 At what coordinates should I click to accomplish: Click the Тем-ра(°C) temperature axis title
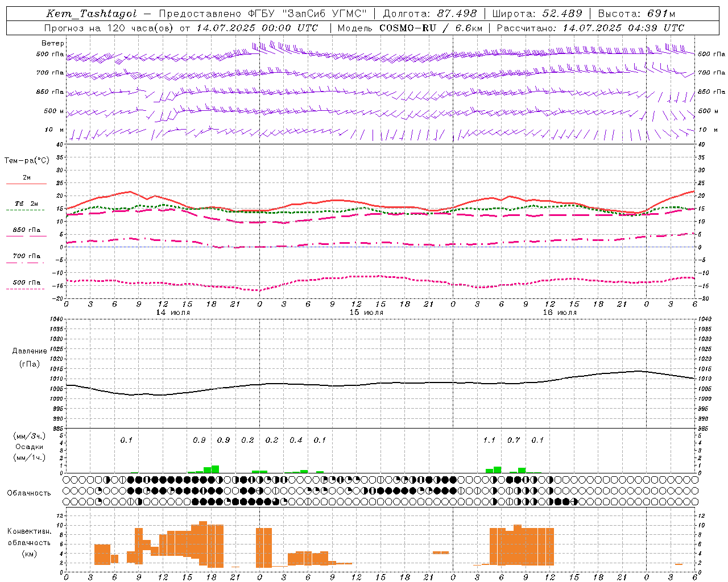tap(27, 161)
